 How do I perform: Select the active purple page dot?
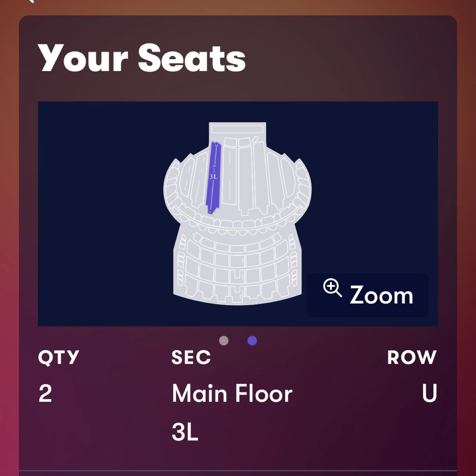(x=252, y=340)
